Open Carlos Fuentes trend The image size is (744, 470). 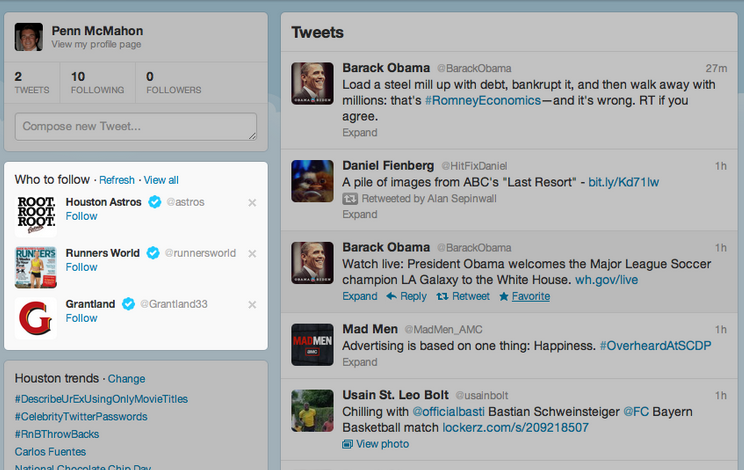(x=50, y=452)
